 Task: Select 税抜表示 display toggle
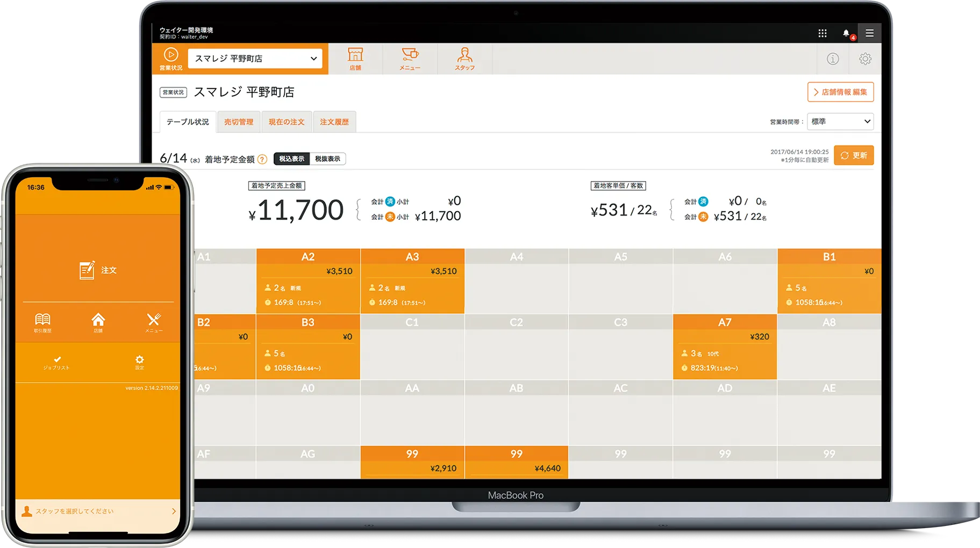pos(327,158)
